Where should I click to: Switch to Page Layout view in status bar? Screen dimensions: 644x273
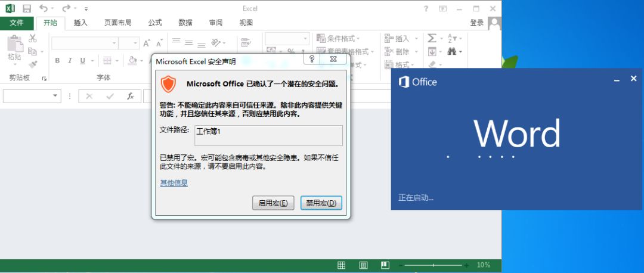pos(364,265)
